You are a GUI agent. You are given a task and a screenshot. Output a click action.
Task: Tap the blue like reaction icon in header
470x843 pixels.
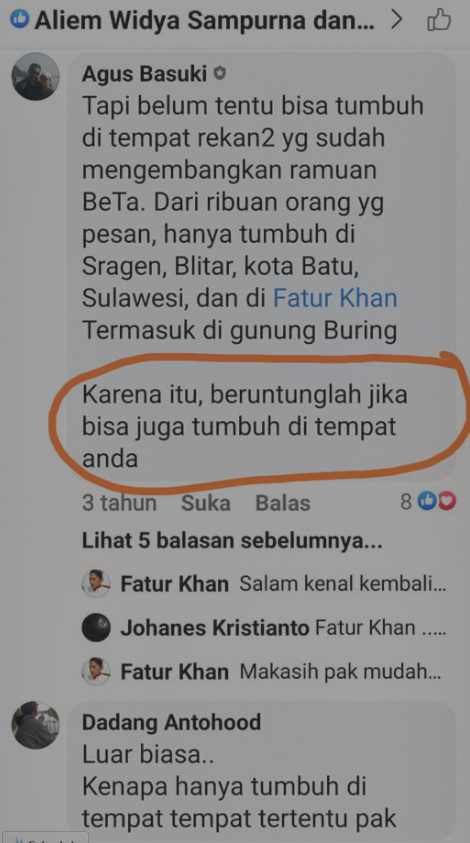(19, 20)
